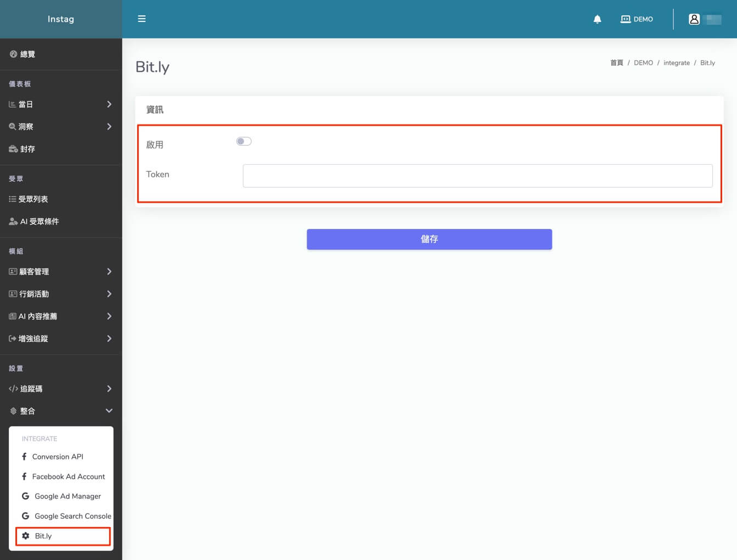The height and width of the screenshot is (560, 737).
Task: Go to 首頁 via breadcrumb
Action: [x=617, y=63]
